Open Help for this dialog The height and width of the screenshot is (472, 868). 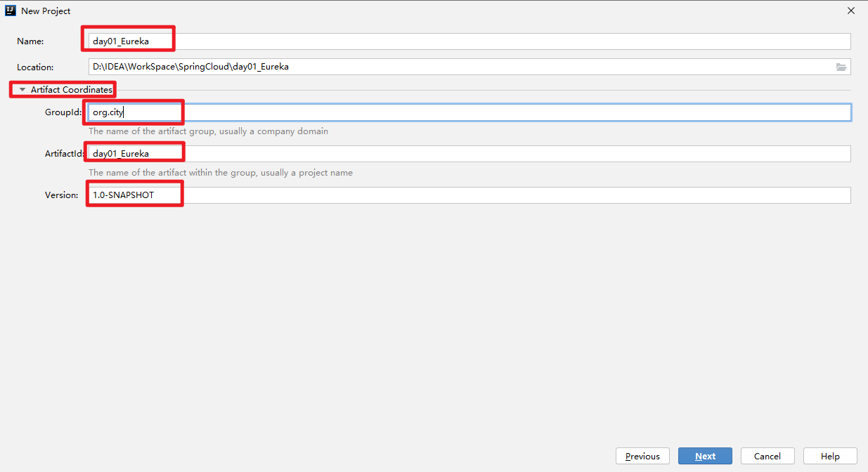830,456
